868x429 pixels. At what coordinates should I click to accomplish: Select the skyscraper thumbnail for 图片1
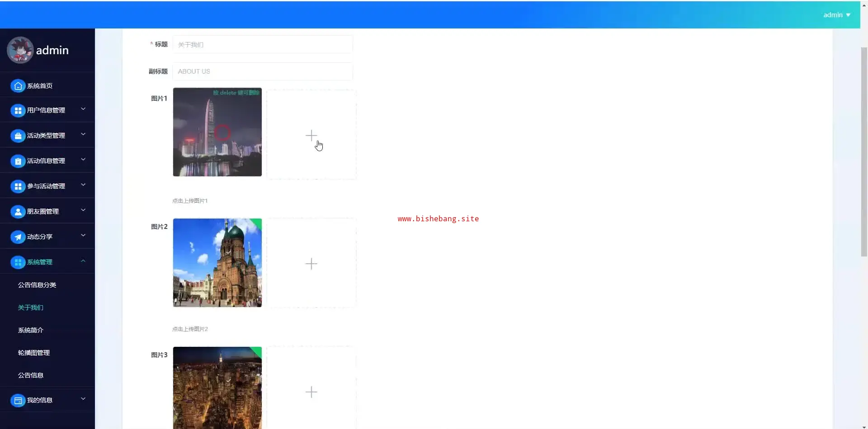[x=217, y=132]
